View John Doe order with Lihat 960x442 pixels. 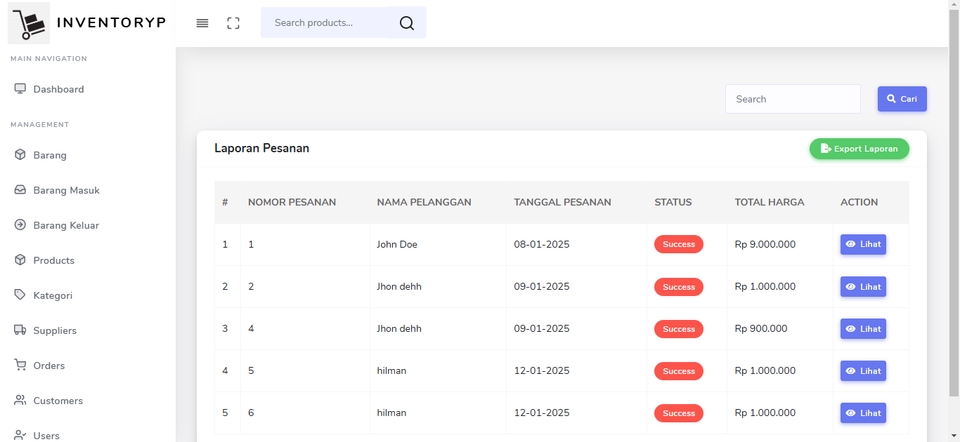[x=863, y=244]
